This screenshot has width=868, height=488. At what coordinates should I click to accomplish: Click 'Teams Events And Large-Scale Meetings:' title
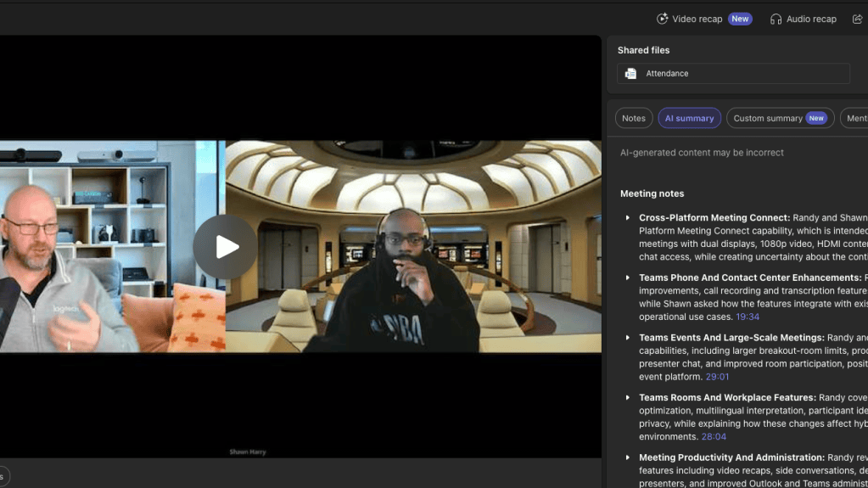(731, 337)
